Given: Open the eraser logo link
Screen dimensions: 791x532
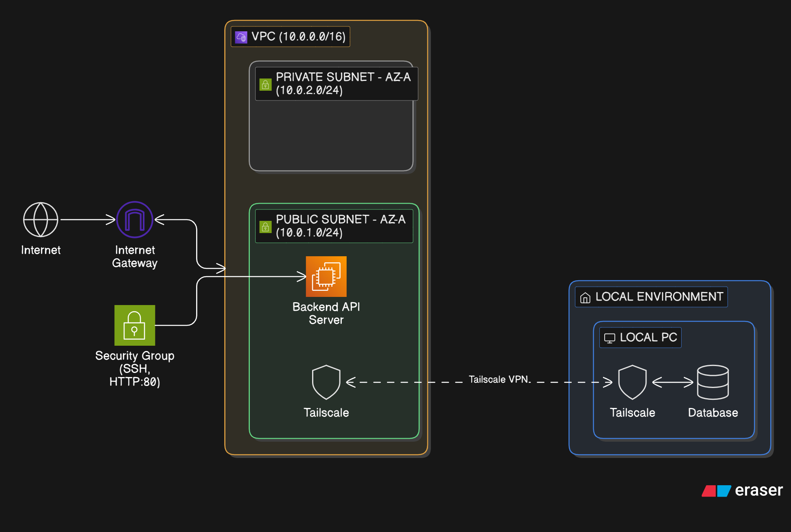Looking at the screenshot, I should (x=743, y=491).
